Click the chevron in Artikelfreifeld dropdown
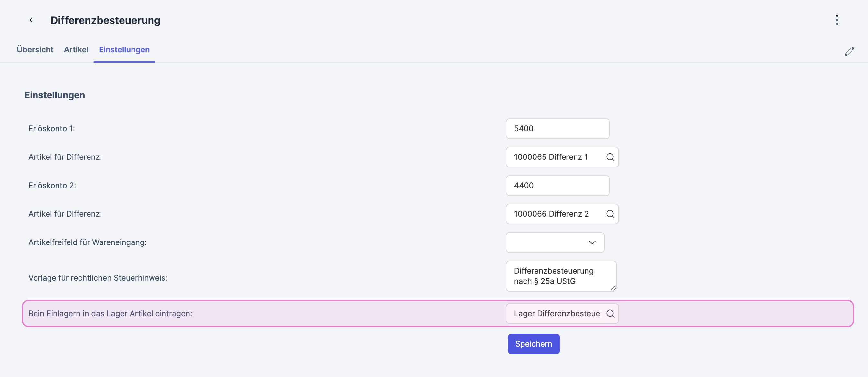 tap(592, 242)
